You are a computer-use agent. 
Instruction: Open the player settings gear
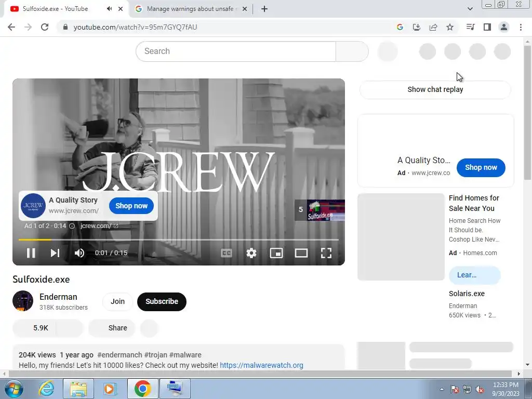pos(251,253)
